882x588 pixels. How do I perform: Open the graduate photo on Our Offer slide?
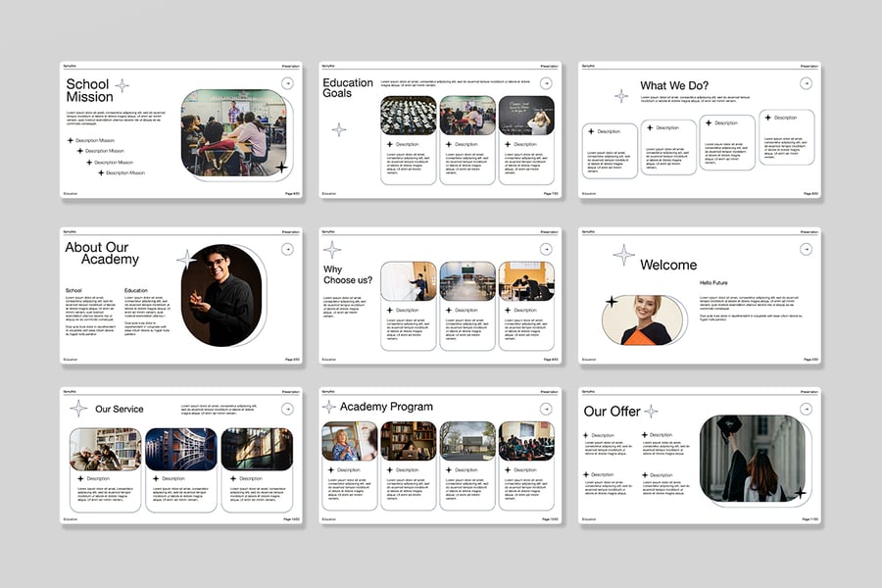(752, 459)
